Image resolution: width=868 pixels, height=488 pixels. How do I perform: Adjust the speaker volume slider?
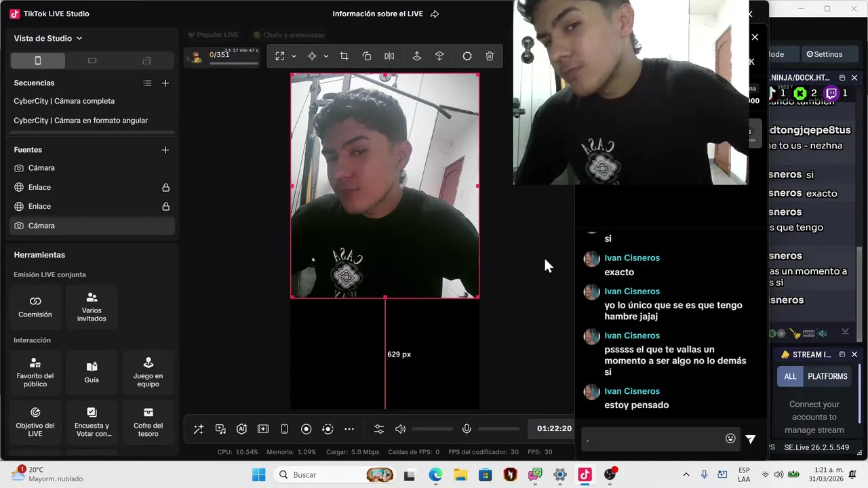[432, 429]
